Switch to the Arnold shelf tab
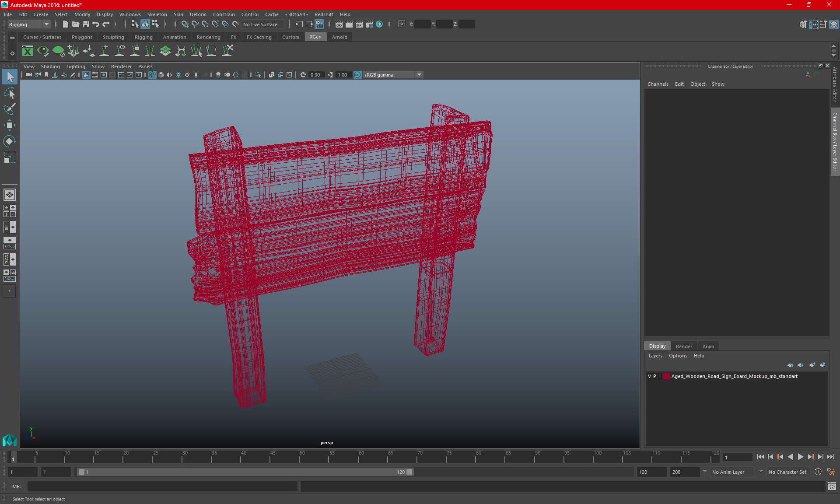840x504 pixels. (x=339, y=37)
